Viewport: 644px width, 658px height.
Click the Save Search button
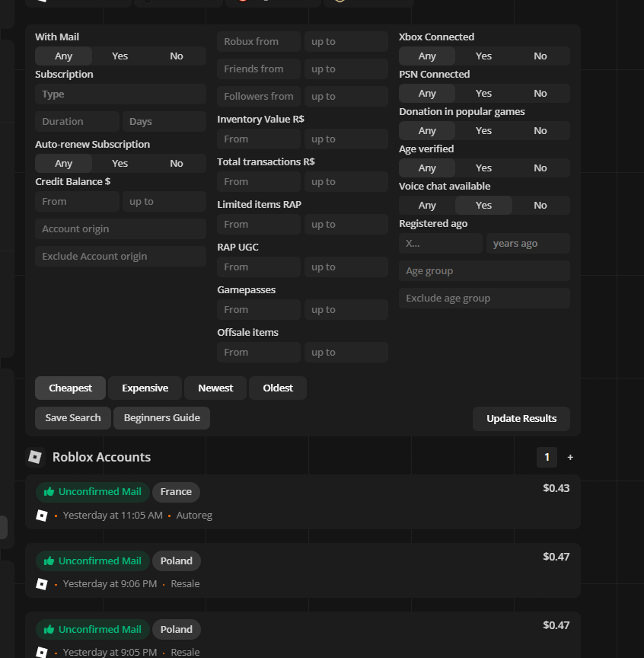pos(73,418)
